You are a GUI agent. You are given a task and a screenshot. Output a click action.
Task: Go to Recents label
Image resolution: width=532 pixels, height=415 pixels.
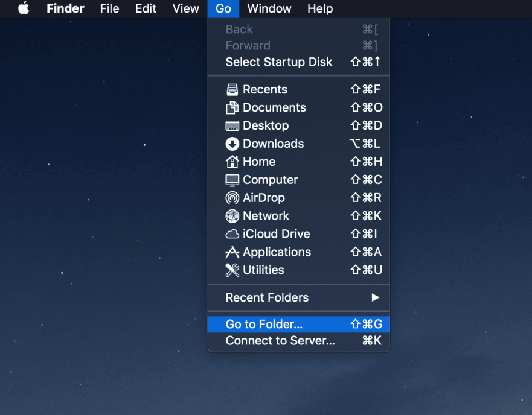(265, 89)
